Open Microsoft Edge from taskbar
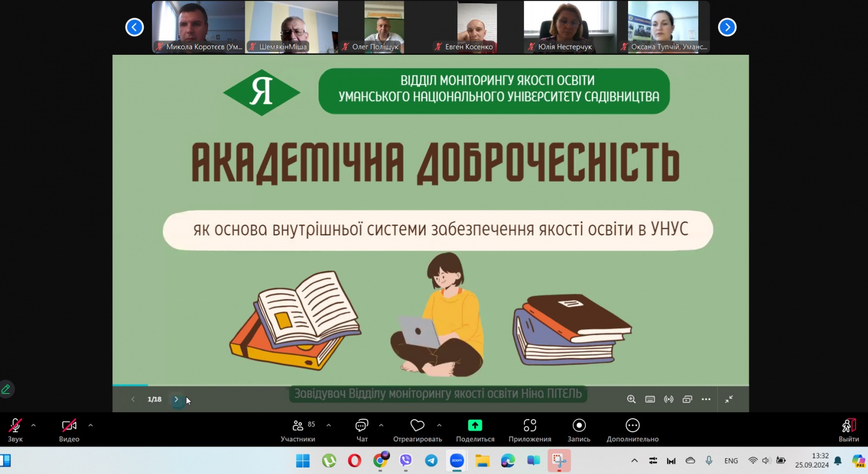Screen dimensions: 868x474 click(x=508, y=461)
